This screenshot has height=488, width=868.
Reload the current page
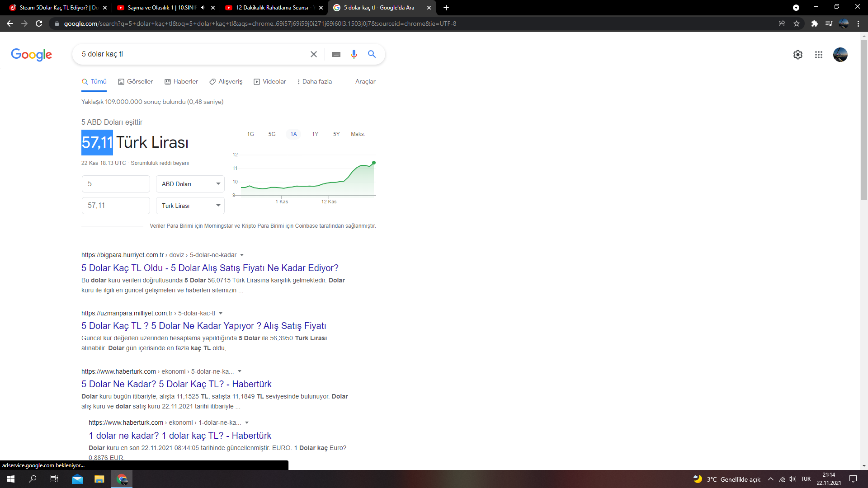[x=39, y=23]
